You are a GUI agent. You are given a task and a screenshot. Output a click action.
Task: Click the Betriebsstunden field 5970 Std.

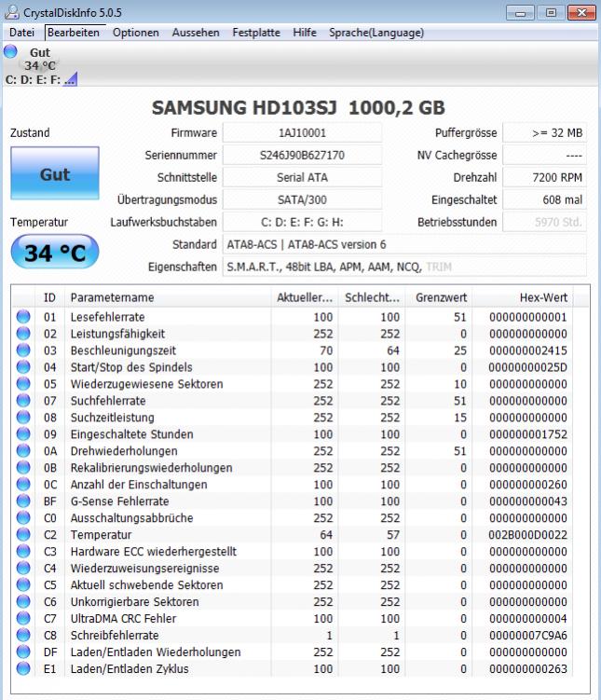pyautogui.click(x=544, y=222)
